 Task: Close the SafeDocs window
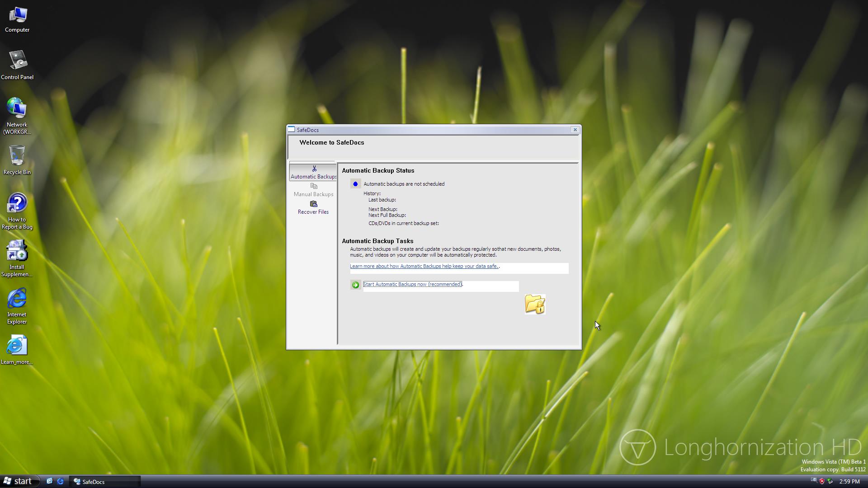575,130
